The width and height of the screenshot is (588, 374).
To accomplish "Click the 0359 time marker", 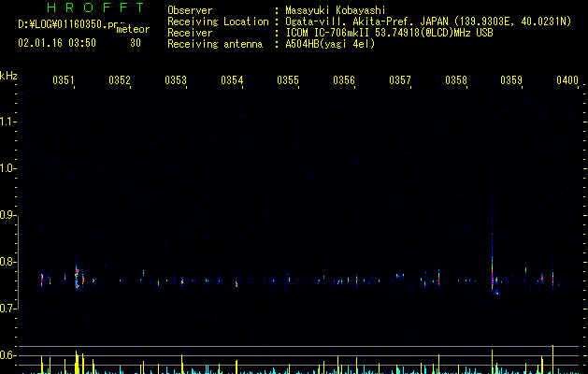I will point(511,80).
